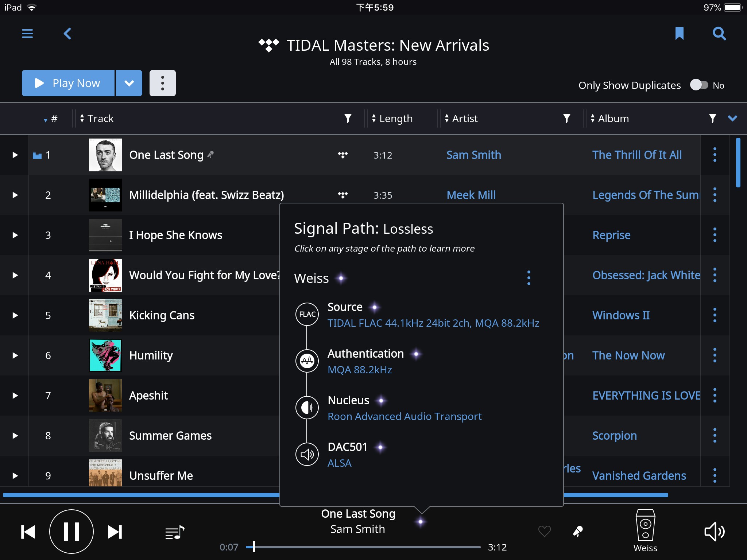
Task: Open the Weiss zone picker
Action: (645, 531)
